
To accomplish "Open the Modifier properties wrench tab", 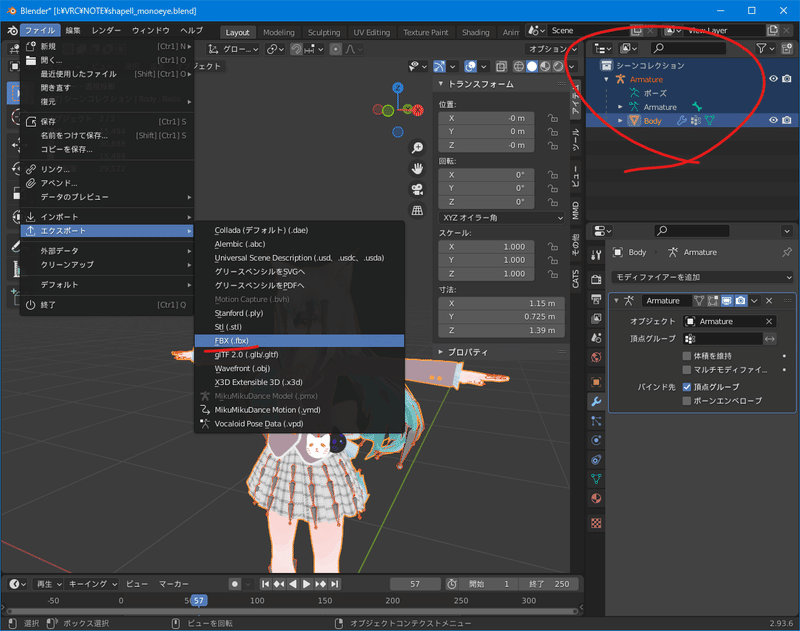I will [596, 401].
